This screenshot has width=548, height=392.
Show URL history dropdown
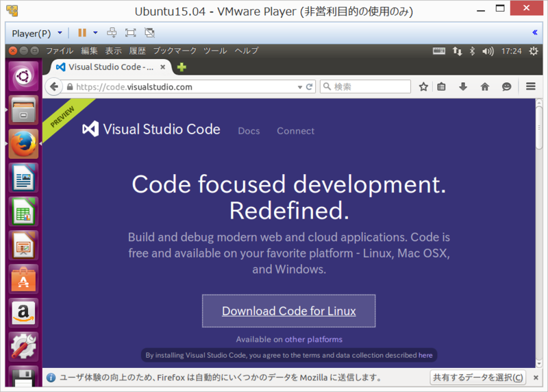point(300,87)
